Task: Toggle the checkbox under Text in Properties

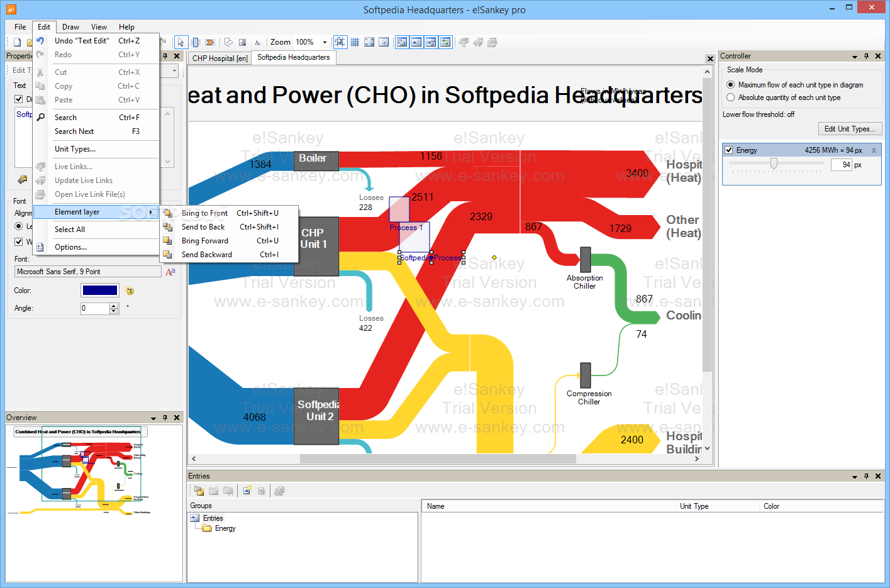Action: coord(19,99)
